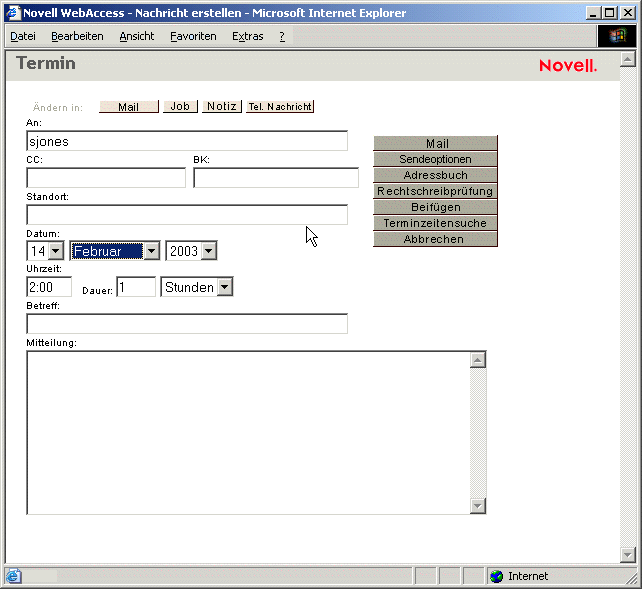Run Rechtschreibprüfung

click(x=435, y=191)
